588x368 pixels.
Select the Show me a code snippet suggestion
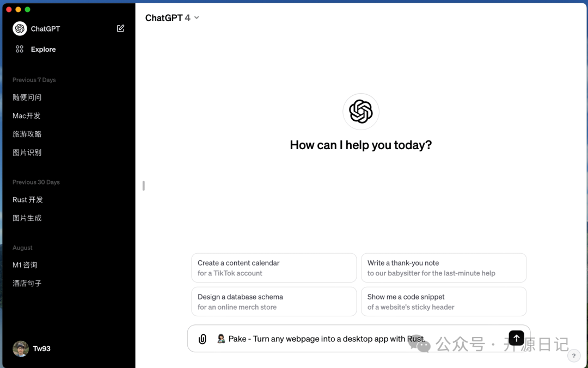point(444,302)
